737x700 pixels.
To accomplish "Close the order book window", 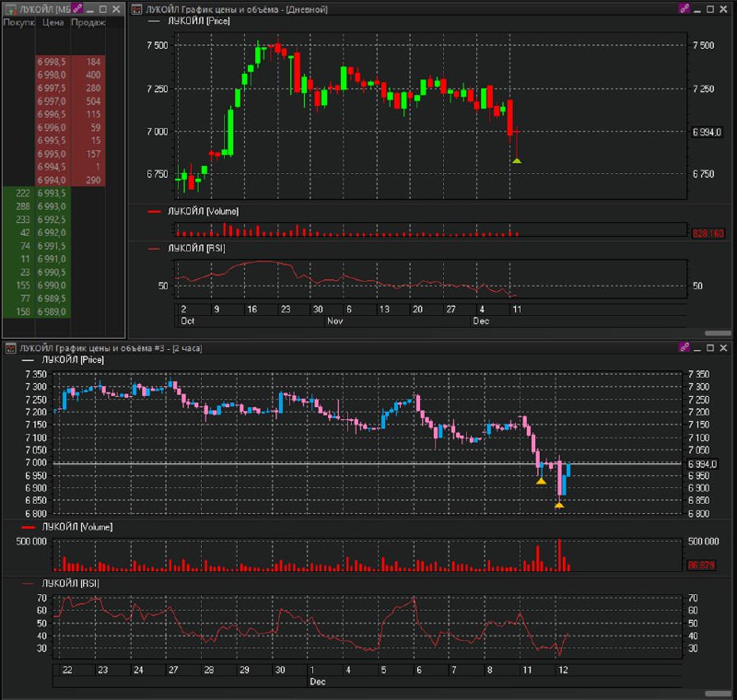I will point(116,9).
